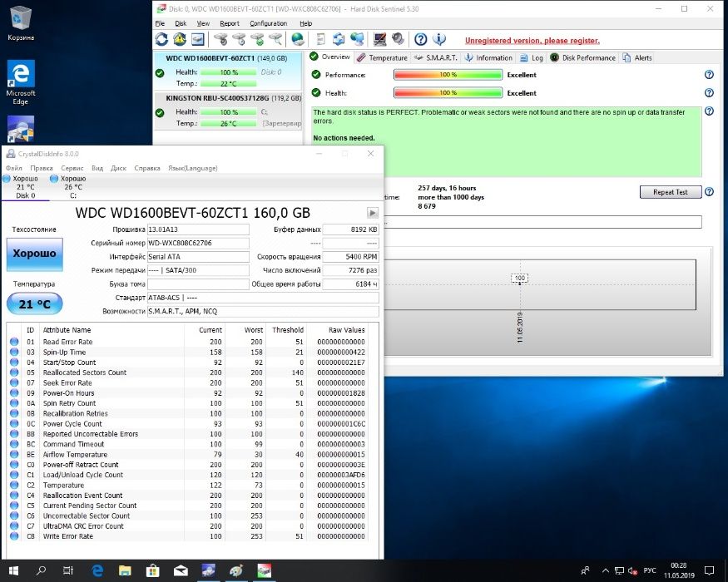Open the Справка menu in CrystalDiskInfo
728x582 pixels.
[147, 168]
